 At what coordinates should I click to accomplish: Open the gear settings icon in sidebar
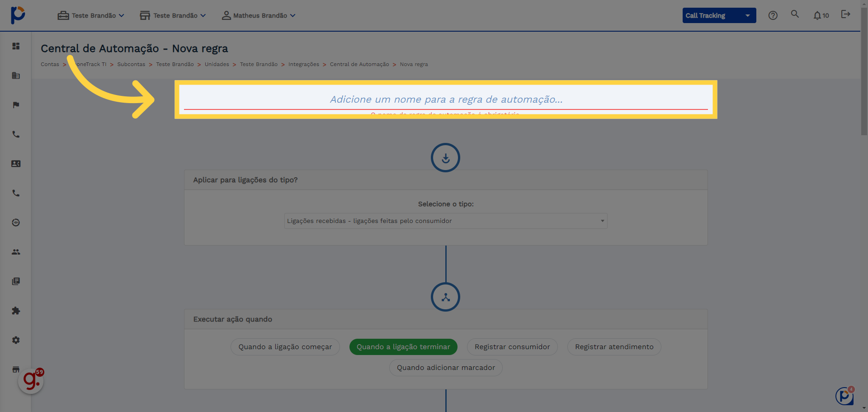16,340
